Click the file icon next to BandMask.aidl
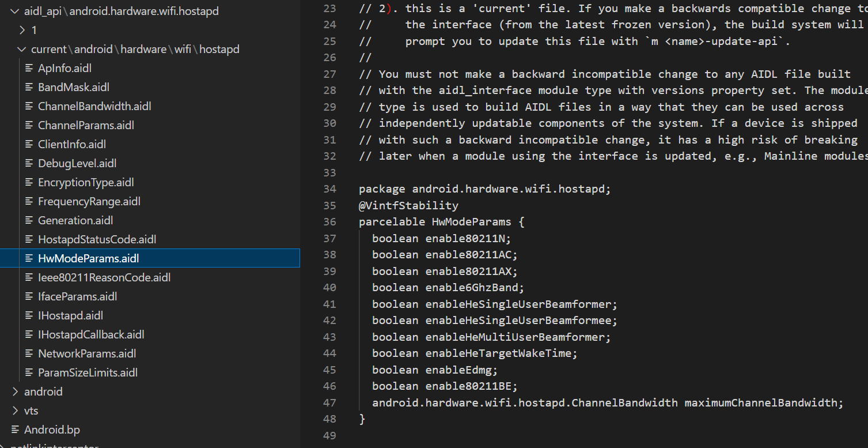 [29, 87]
